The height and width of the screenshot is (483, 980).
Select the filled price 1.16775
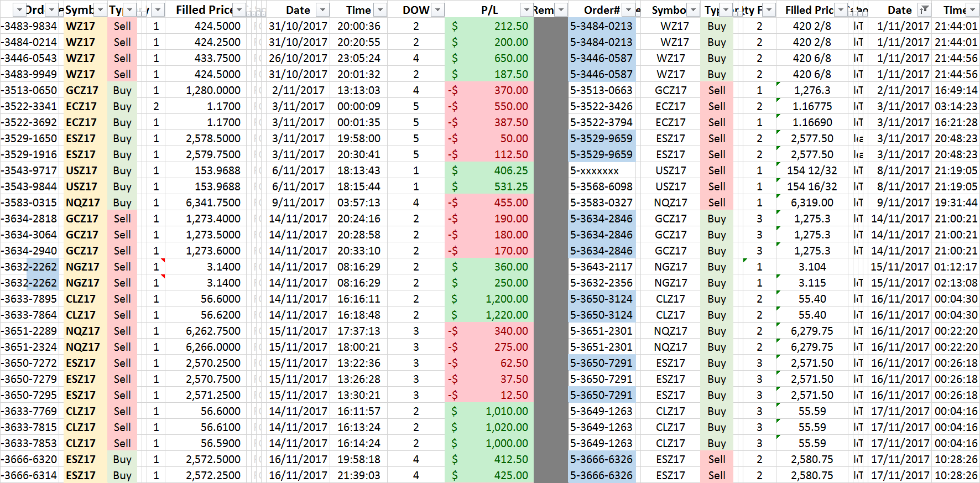[x=812, y=106]
